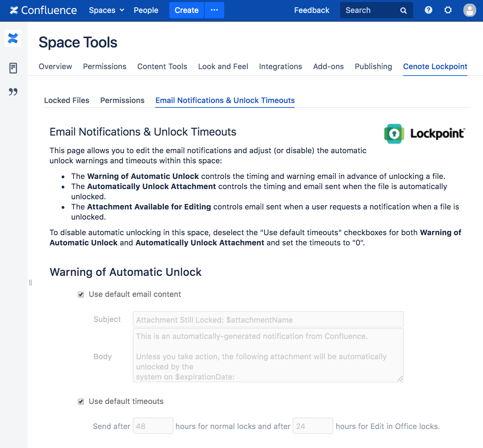483x448 pixels.
Task: Open the Add-ons tab
Action: [x=329, y=66]
